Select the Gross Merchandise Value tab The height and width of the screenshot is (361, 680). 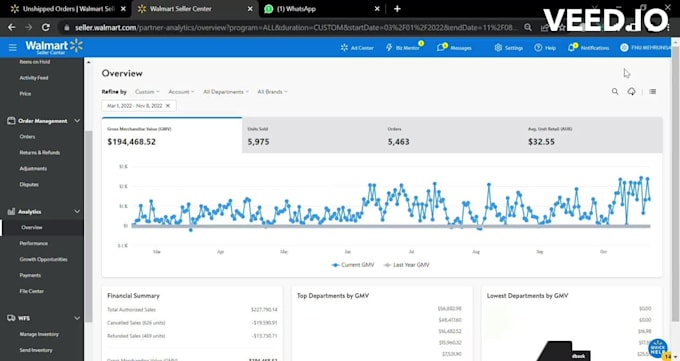[172, 135]
